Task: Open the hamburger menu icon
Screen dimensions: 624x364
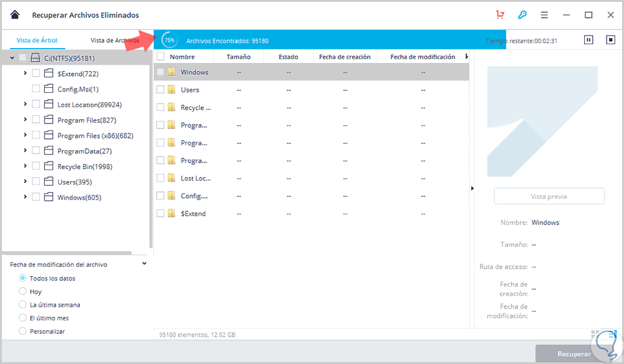Action: click(544, 14)
